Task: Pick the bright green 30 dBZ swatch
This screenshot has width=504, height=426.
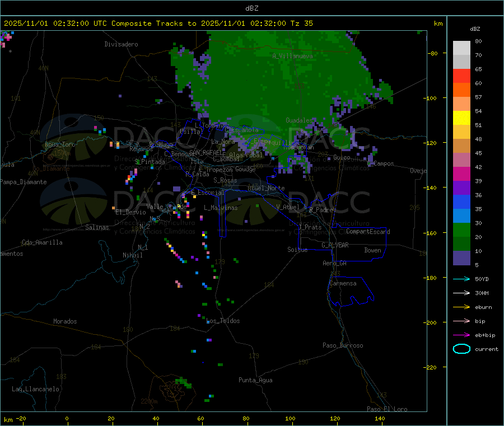Action: pyautogui.click(x=461, y=230)
